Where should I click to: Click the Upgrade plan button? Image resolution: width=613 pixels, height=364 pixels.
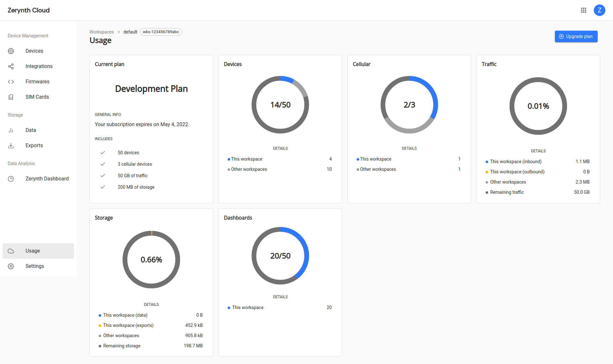[576, 36]
